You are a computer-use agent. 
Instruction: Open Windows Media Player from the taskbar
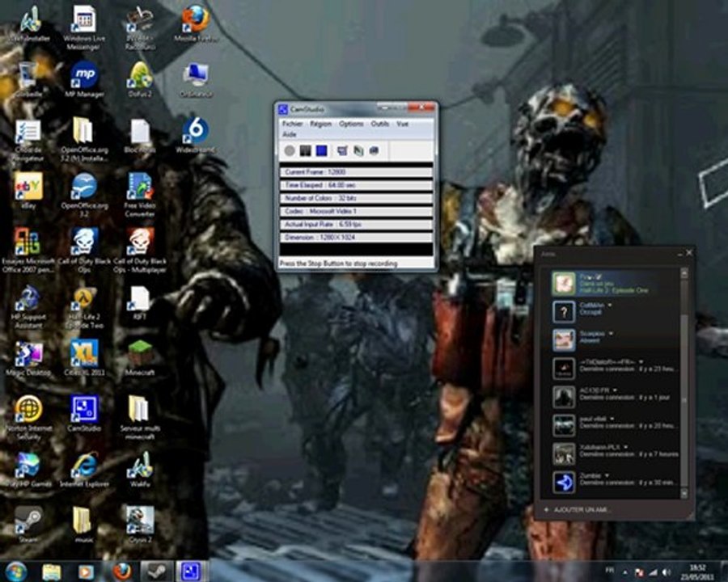tap(86, 571)
